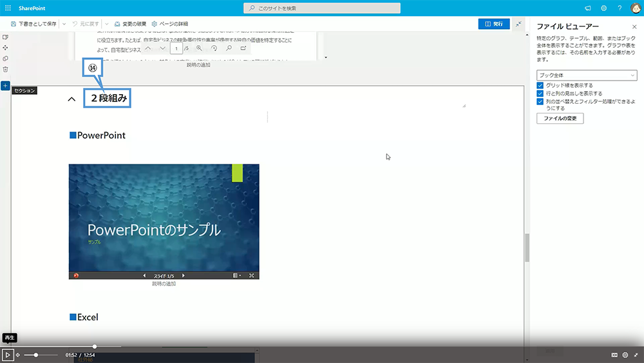644x363 pixels.
Task: Click the zoom magnifier in document viewer toolbar
Action: click(199, 48)
